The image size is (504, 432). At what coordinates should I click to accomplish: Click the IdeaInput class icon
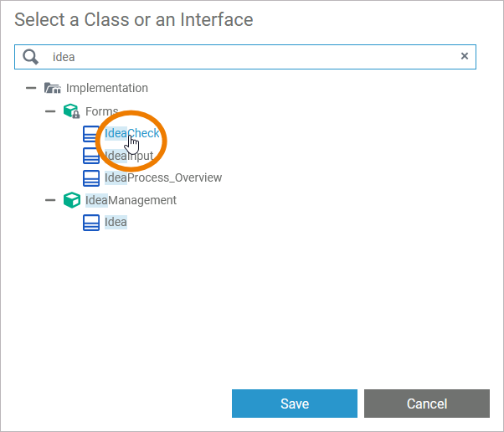click(91, 156)
